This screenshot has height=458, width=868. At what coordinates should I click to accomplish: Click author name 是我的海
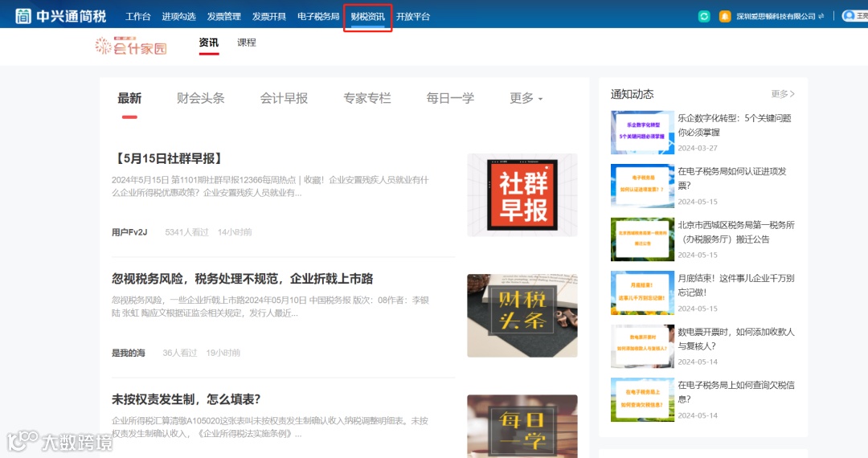click(x=129, y=353)
